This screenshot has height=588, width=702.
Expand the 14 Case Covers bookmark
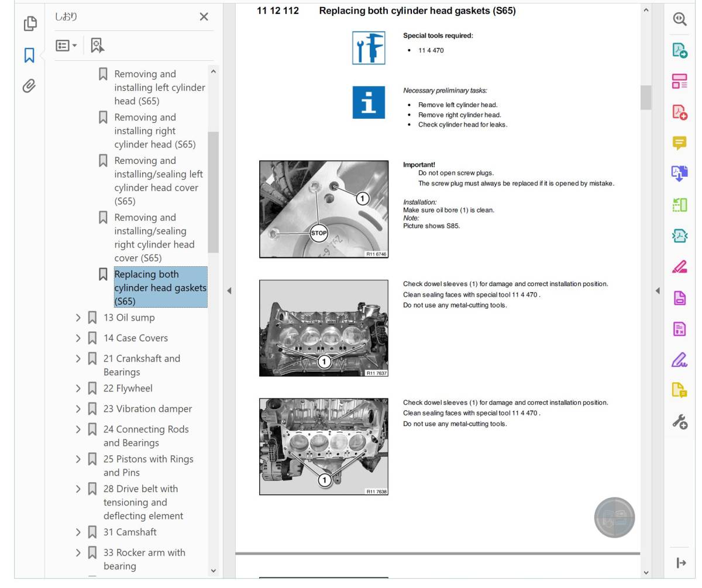coord(78,338)
